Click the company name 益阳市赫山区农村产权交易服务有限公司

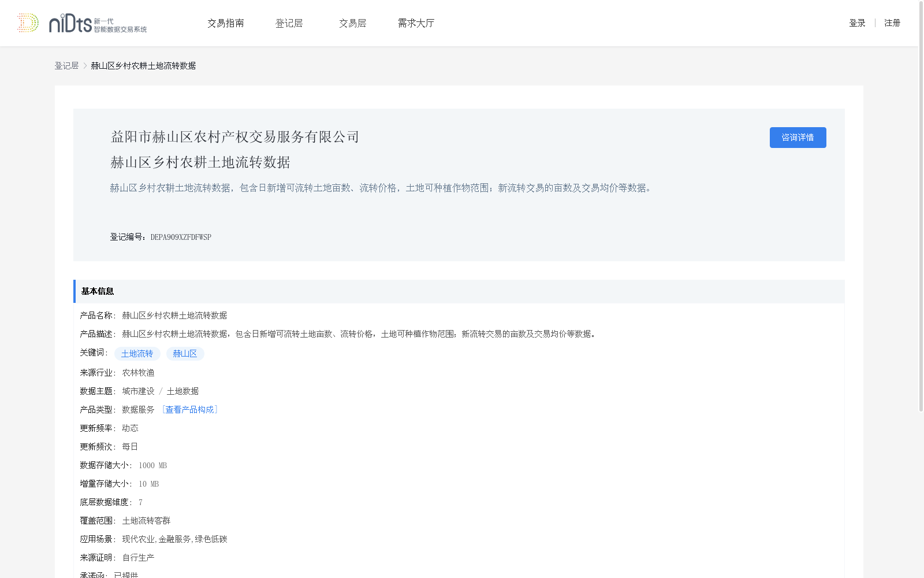pyautogui.click(x=235, y=137)
